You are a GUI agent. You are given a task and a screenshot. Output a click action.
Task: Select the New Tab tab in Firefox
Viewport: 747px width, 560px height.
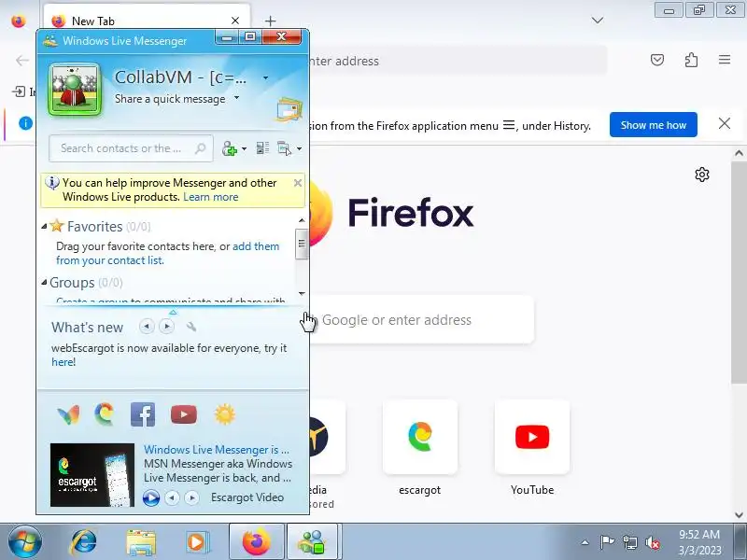click(147, 21)
